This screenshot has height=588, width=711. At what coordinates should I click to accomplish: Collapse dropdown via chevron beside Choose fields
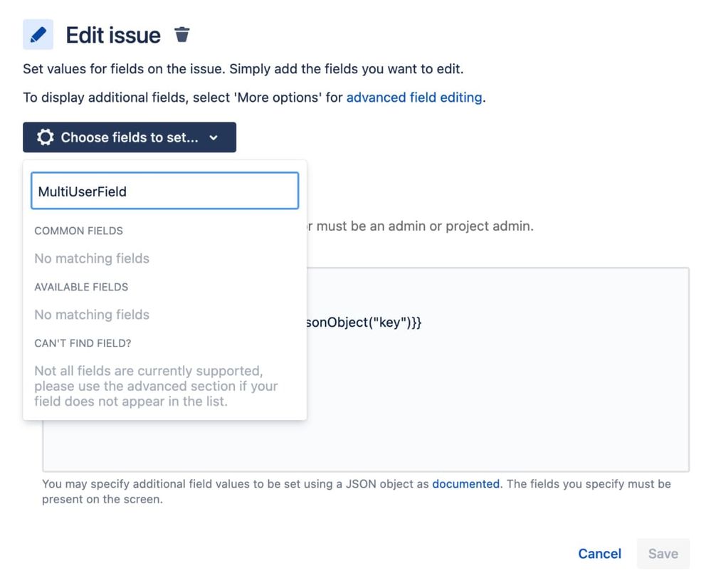pyautogui.click(x=214, y=137)
